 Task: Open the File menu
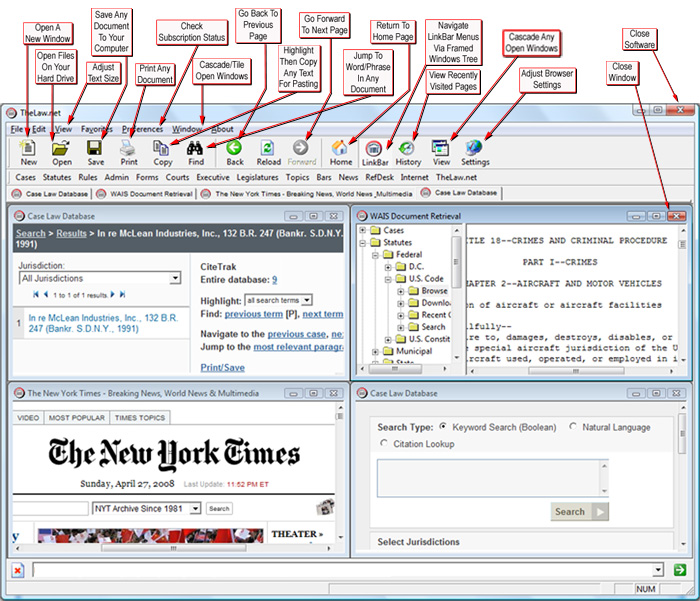tap(17, 129)
